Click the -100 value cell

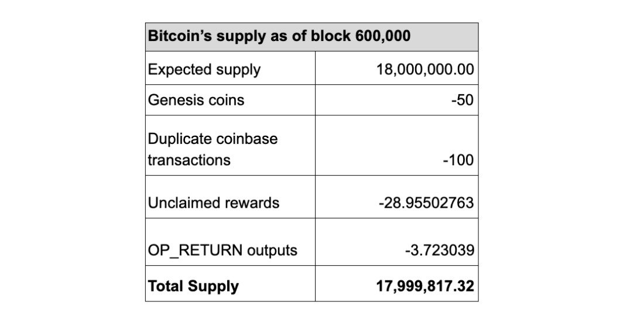pyautogui.click(x=458, y=160)
